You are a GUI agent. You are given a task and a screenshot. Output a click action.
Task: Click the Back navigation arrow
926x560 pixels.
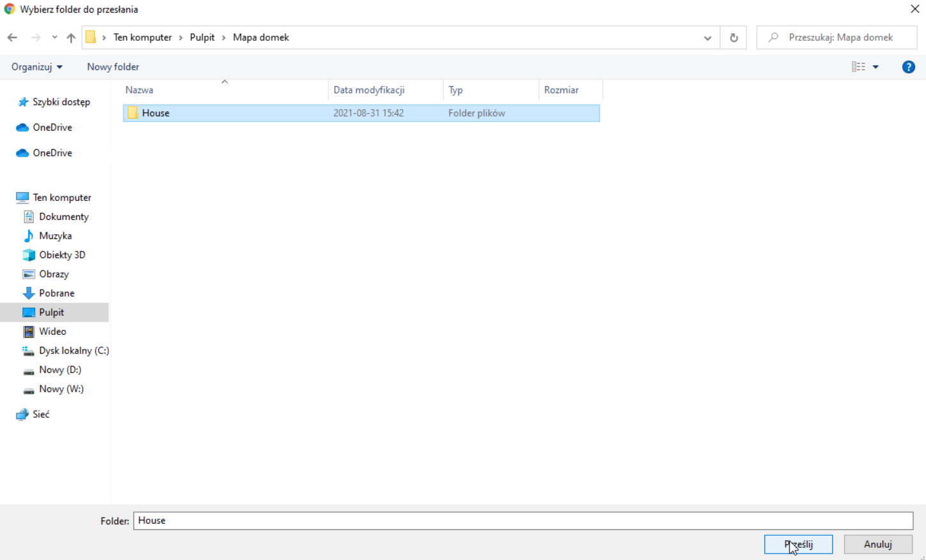12,38
